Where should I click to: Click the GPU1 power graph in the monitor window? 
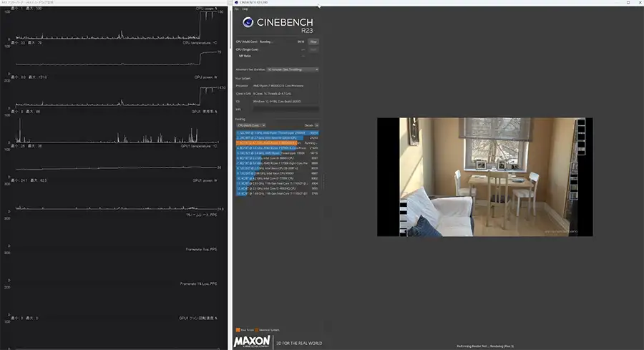tap(116, 198)
